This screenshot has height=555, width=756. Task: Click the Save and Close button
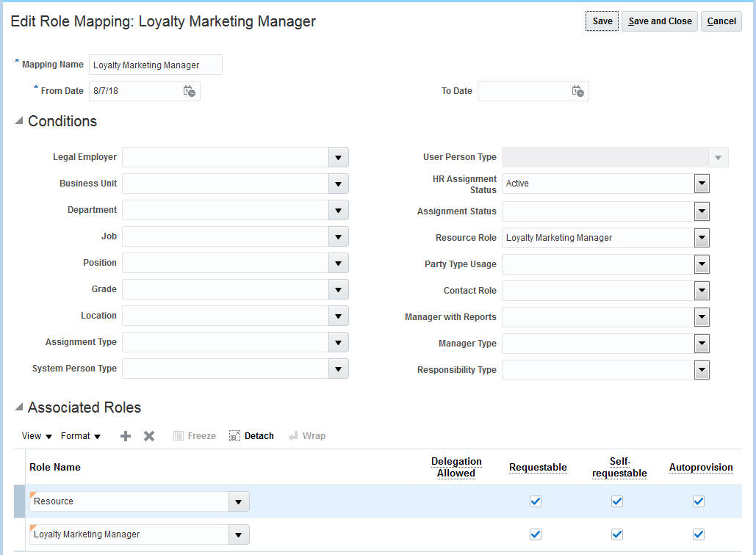(x=660, y=21)
